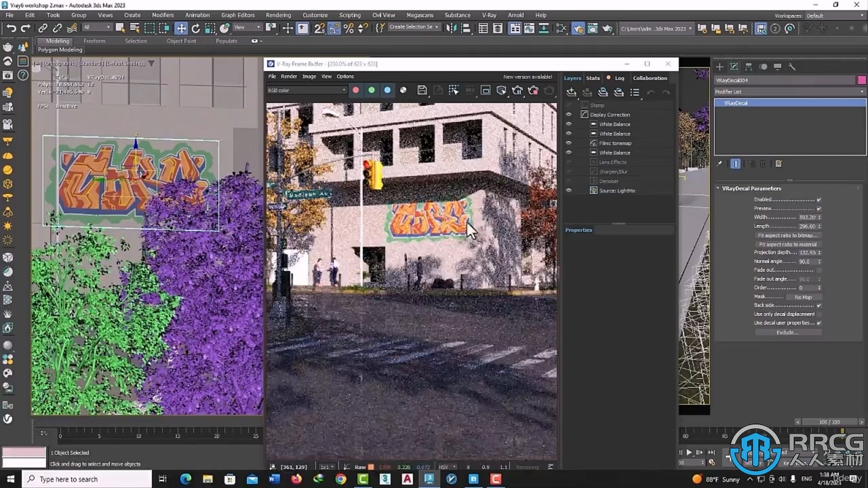Open the RGB color channel dropdown
The width and height of the screenshot is (868, 488).
pyautogui.click(x=307, y=90)
